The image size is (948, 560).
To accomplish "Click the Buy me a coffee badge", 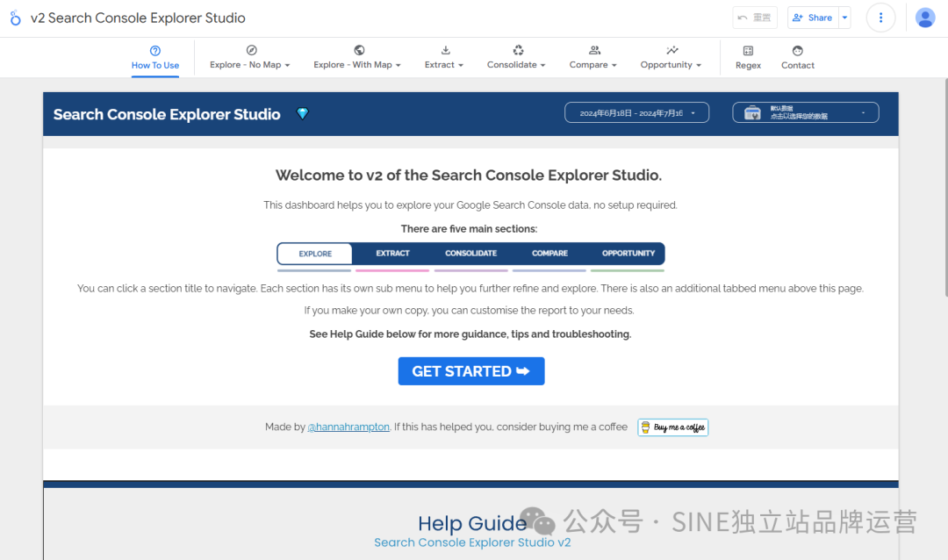I will [673, 427].
